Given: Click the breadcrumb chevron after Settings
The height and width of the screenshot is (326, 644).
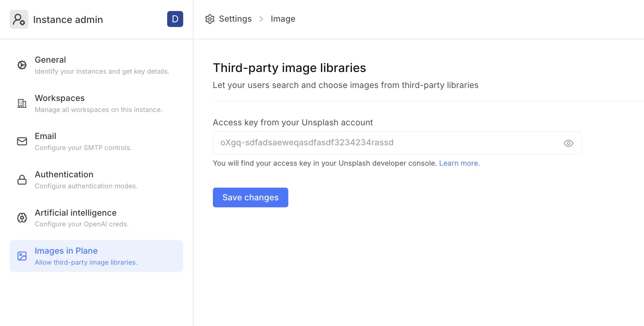Looking at the screenshot, I should [x=261, y=19].
